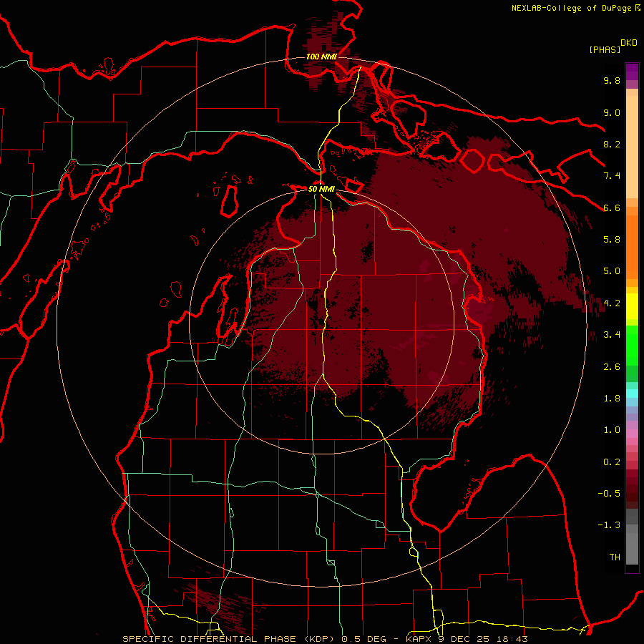644x644 pixels.
Task: Select the 4.2 scale value
Action: click(612, 303)
